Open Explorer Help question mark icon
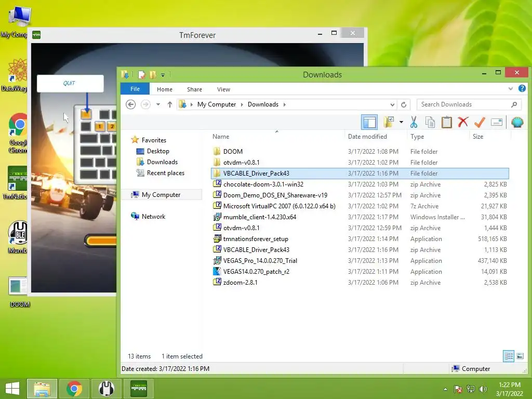 coord(522,88)
